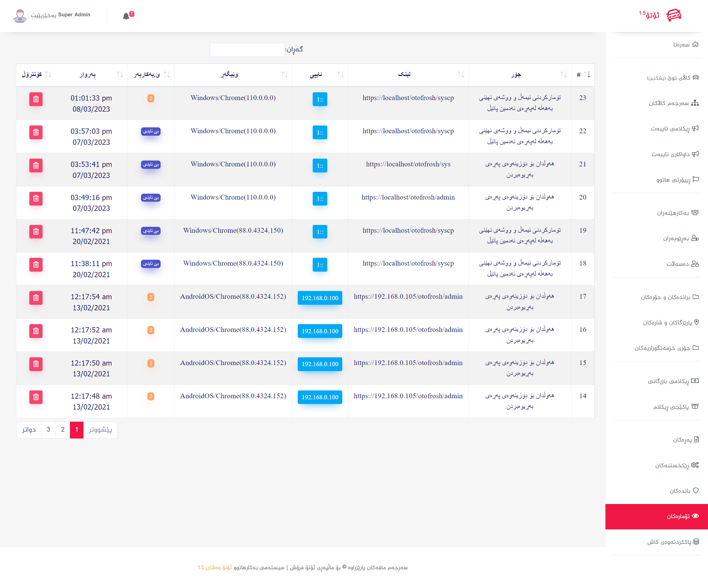Click the notification bell icon
The height and width of the screenshot is (588, 708).
[126, 16]
